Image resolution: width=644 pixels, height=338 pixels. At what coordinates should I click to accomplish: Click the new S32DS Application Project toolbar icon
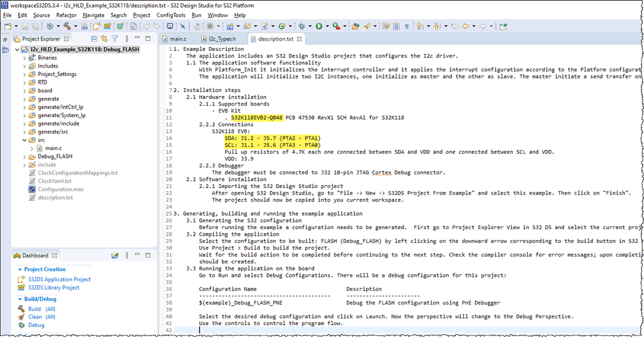[97, 26]
